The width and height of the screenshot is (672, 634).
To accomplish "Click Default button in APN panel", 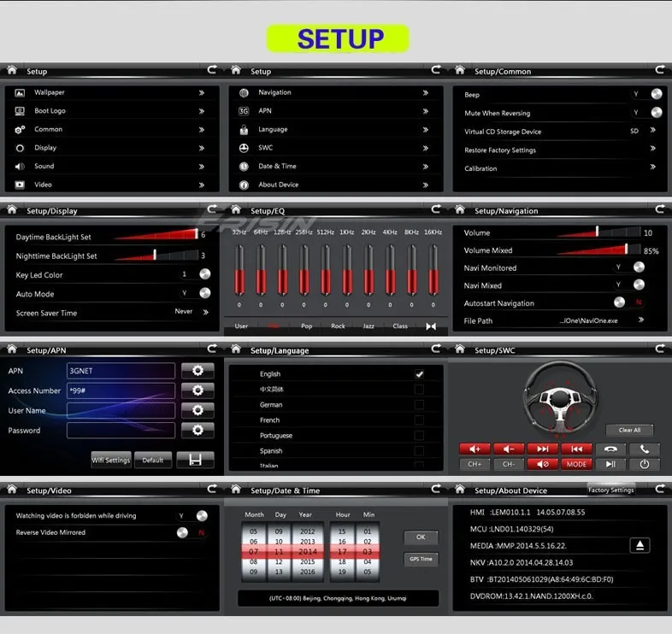I will click(152, 460).
